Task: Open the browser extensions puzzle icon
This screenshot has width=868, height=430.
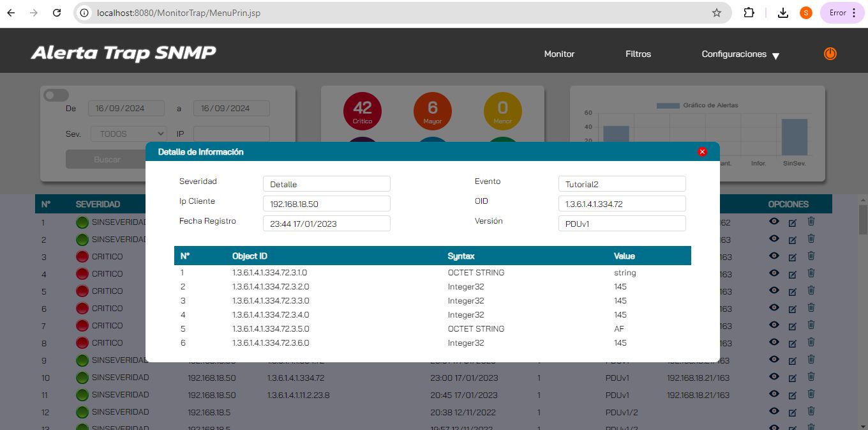Action: click(x=749, y=13)
